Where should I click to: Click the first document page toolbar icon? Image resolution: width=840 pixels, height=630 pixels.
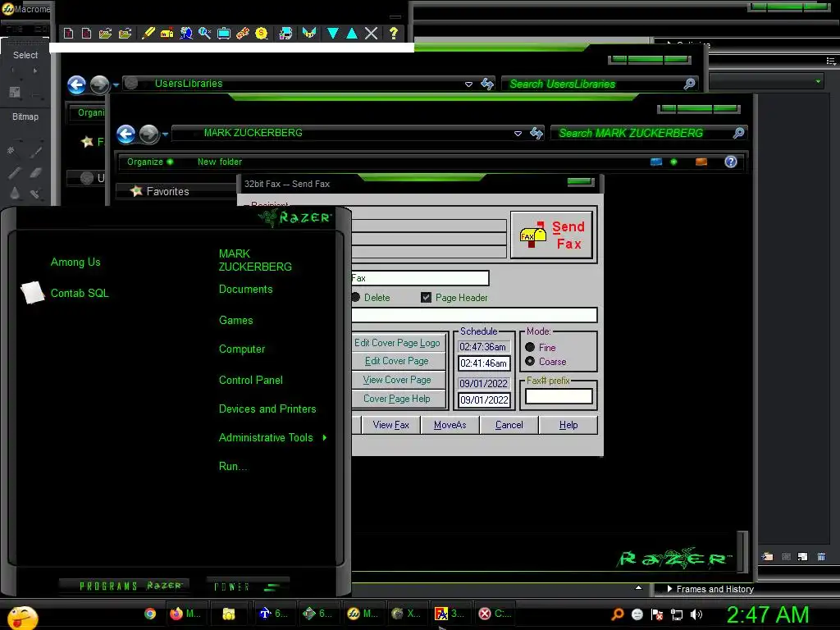click(68, 33)
